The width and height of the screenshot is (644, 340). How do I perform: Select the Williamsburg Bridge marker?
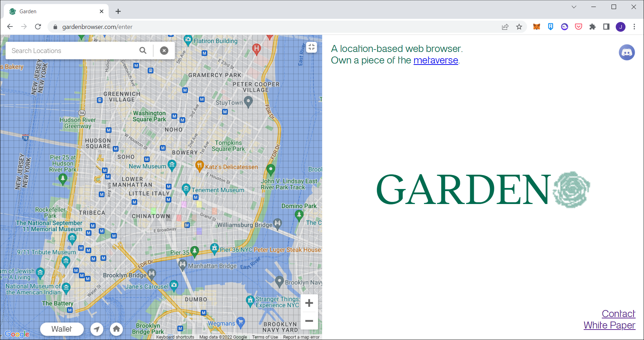(x=277, y=224)
